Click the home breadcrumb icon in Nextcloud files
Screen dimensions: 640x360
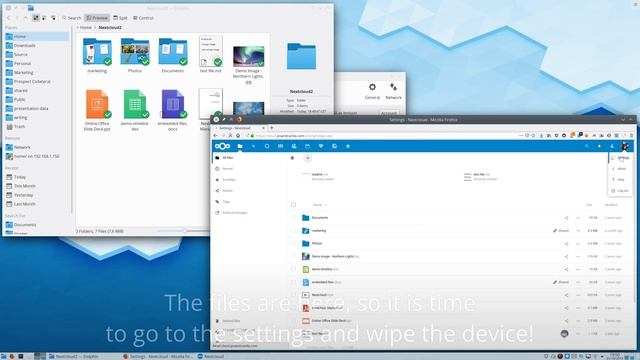pyautogui.click(x=292, y=158)
